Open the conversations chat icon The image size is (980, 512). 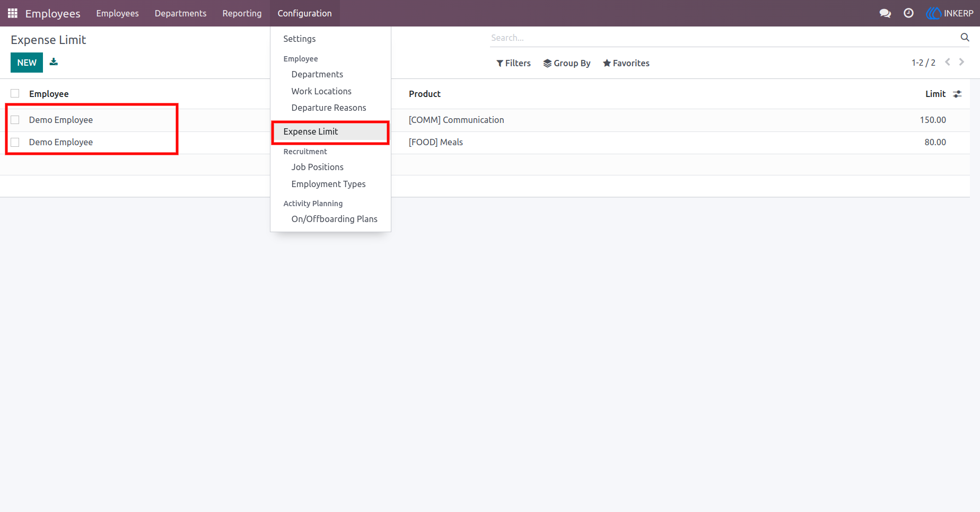point(885,13)
